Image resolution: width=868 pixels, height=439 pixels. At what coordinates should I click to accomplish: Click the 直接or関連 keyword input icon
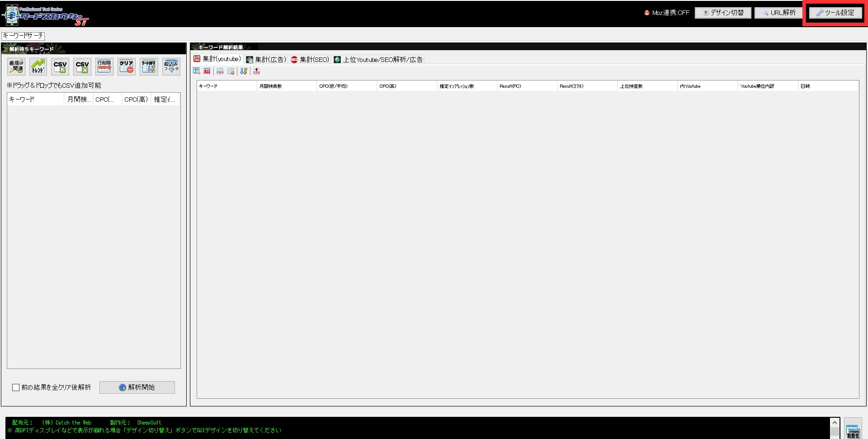click(16, 66)
